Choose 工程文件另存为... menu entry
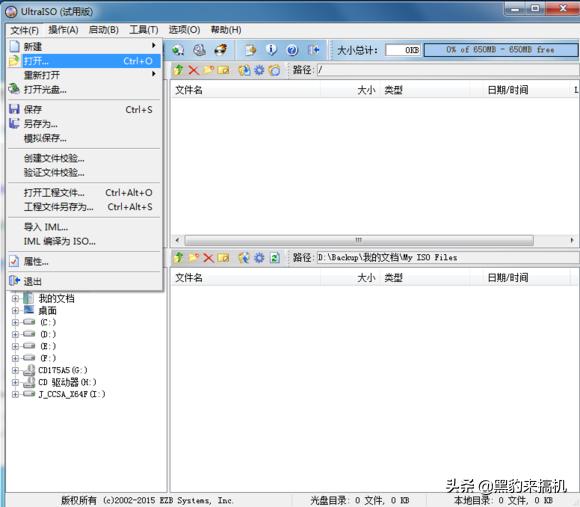 click(84, 207)
